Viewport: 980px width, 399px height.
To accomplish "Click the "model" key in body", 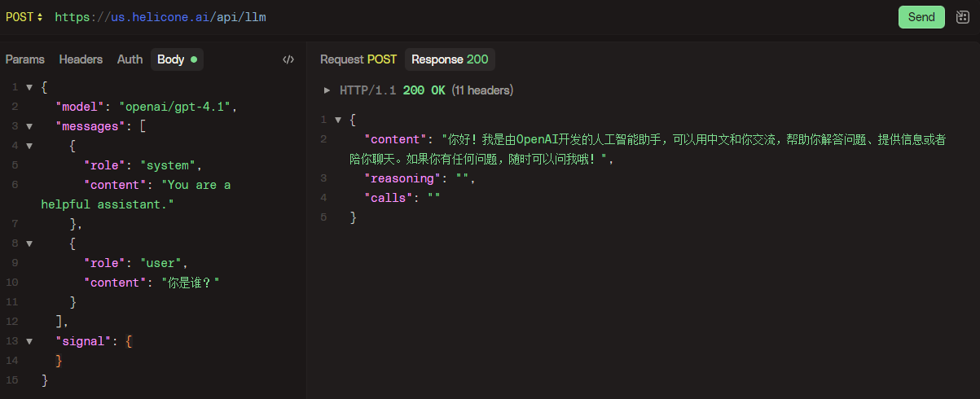I will pos(80,107).
